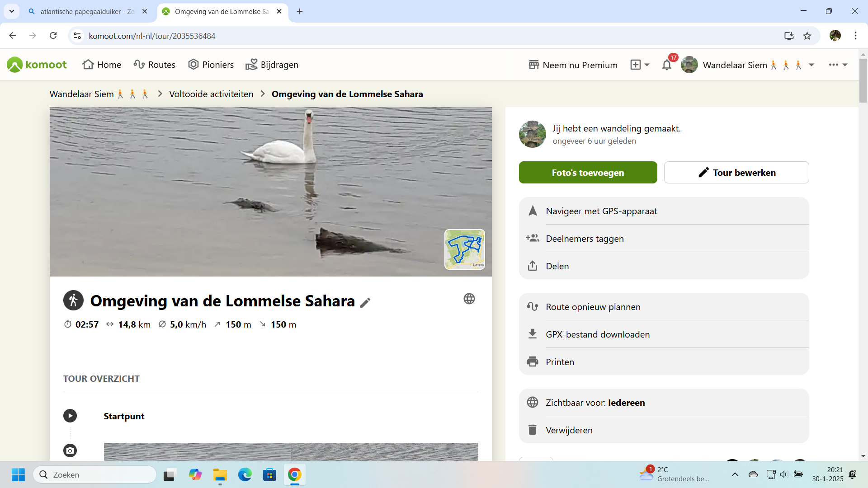Image resolution: width=868 pixels, height=488 pixels.
Task: Open the map thumbnail on swan photo
Action: point(464,249)
